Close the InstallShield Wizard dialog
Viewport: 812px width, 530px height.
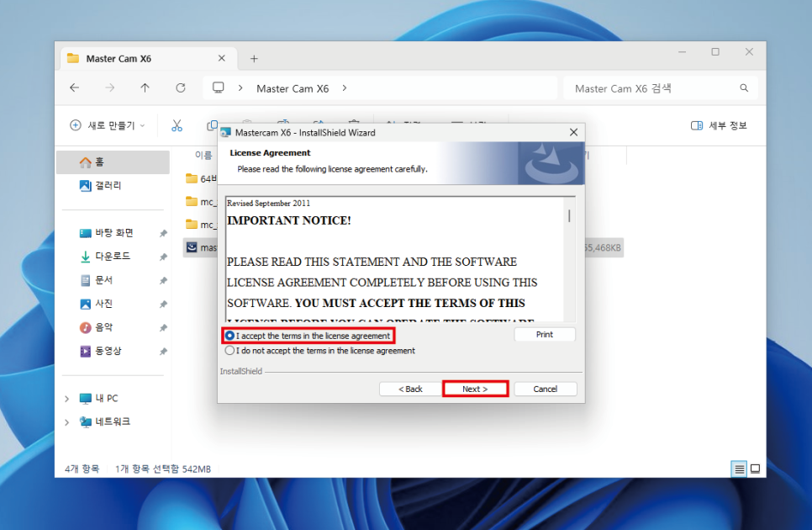click(573, 133)
